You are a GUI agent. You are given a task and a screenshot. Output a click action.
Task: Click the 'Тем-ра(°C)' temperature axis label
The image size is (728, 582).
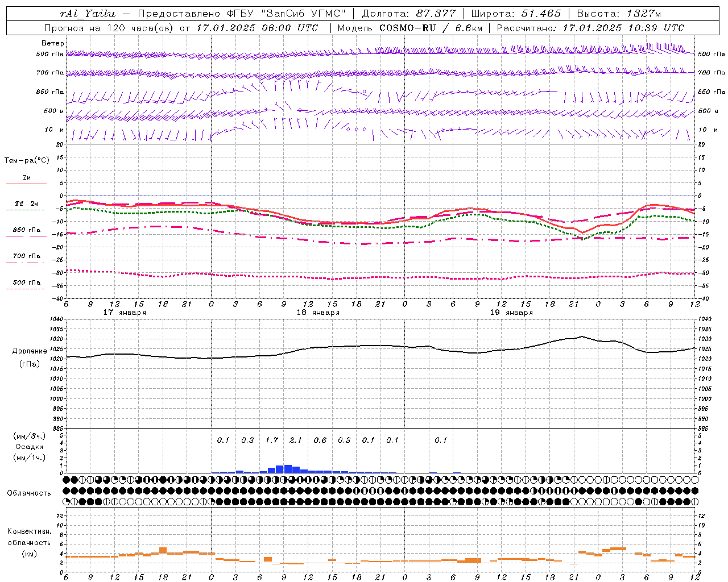(x=27, y=161)
